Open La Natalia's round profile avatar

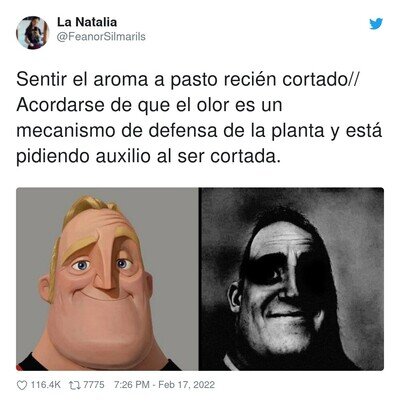(x=33, y=32)
